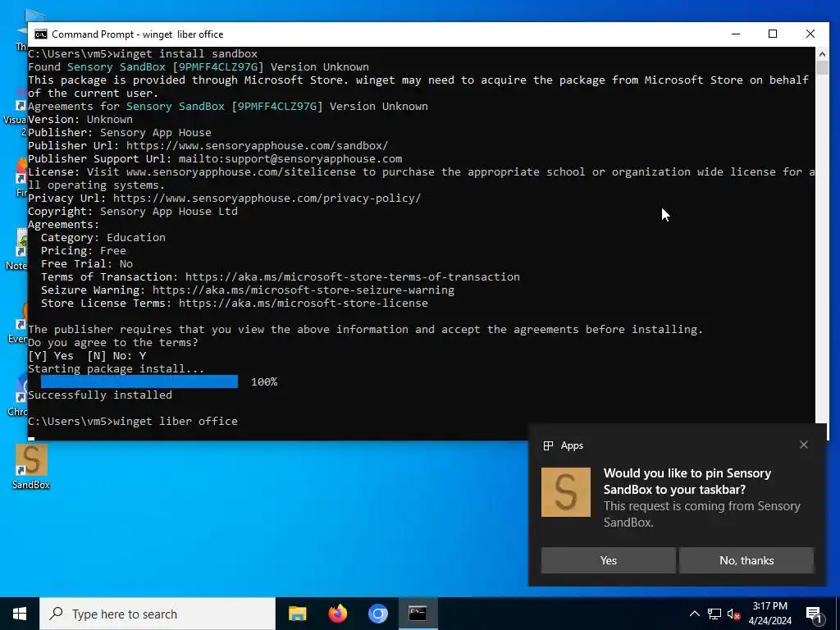Click the microsoft-store-license URL
Image resolution: width=840 pixels, height=630 pixels.
[x=304, y=304]
